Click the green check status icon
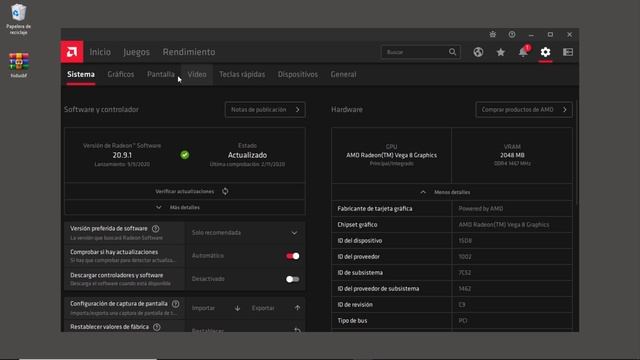640x360 pixels. pos(184,155)
